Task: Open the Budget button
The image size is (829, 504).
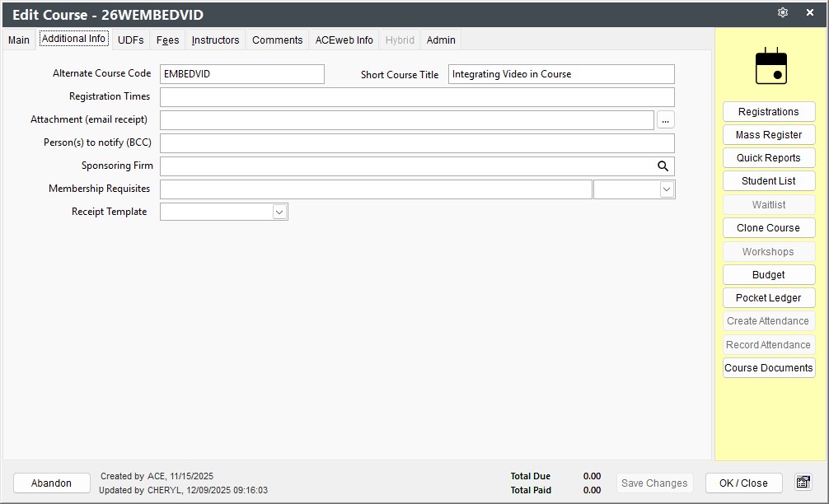Action: pos(769,275)
